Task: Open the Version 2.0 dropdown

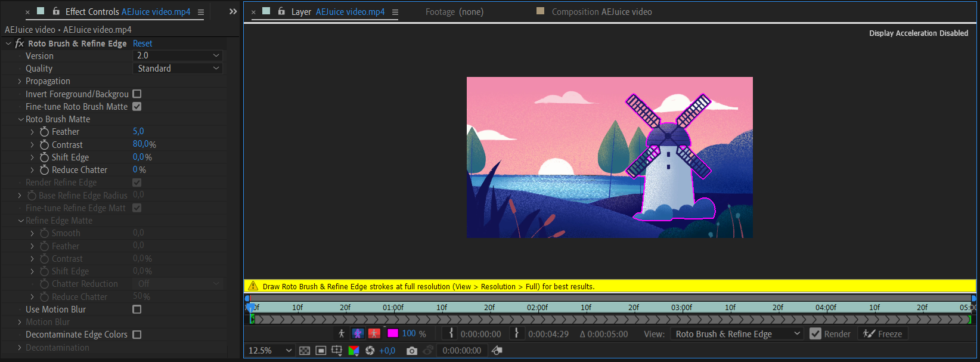Action: coord(178,55)
